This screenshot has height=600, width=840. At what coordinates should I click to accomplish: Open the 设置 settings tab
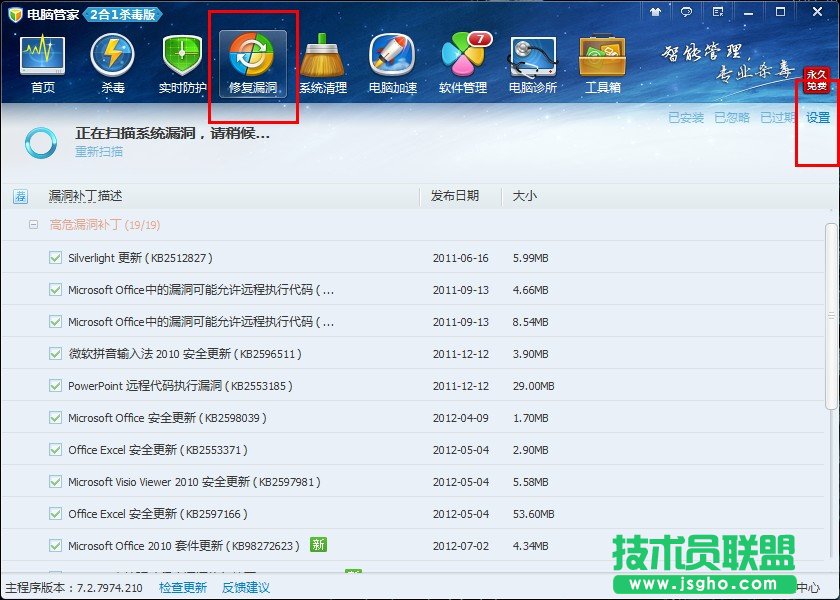coord(818,117)
